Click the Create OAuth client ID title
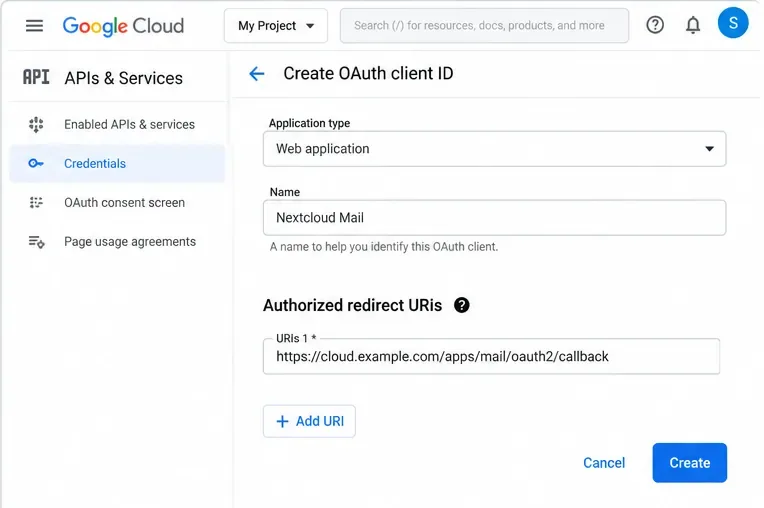This screenshot has width=764, height=508. (x=368, y=74)
